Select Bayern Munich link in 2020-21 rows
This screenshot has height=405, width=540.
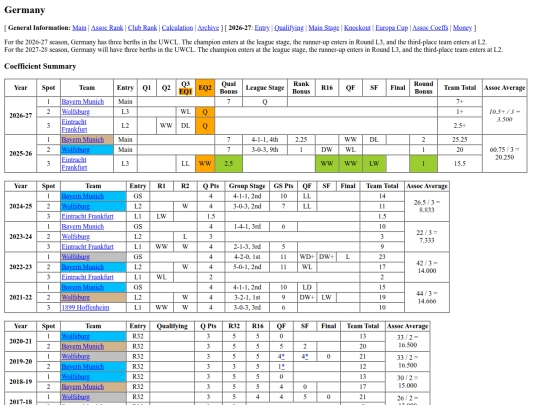pyautogui.click(x=83, y=346)
